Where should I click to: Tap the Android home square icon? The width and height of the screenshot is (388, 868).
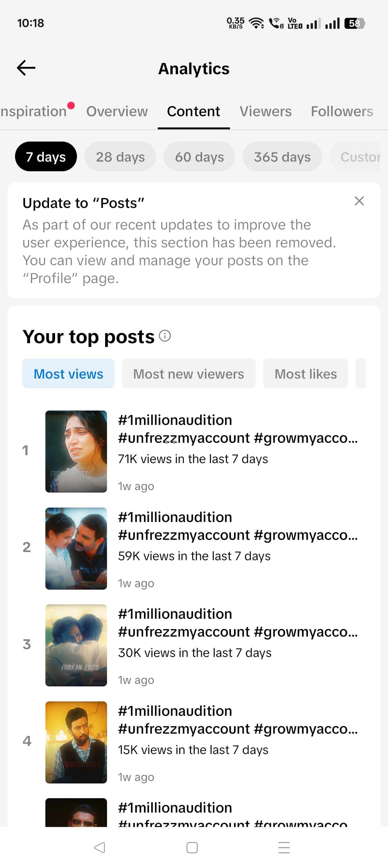[192, 847]
